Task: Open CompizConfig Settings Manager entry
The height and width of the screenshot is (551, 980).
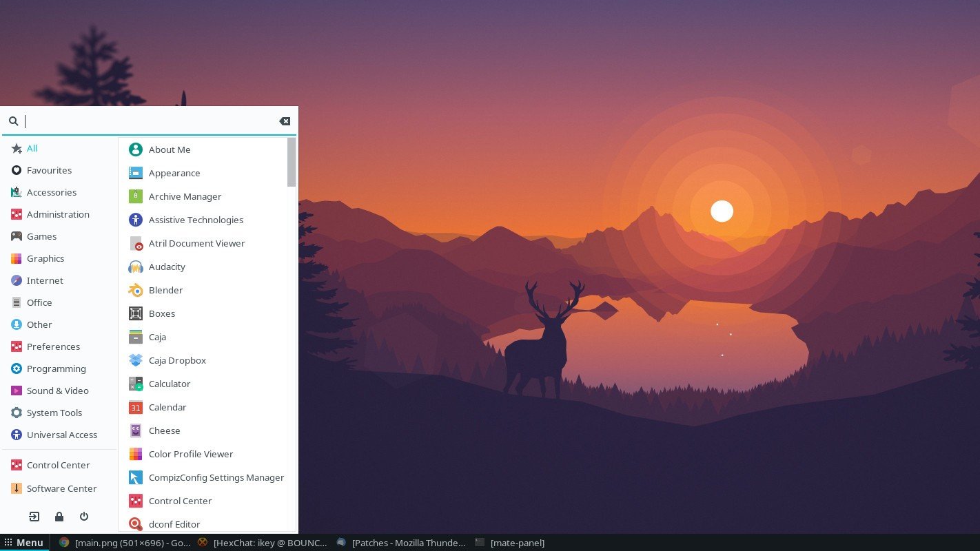Action: [x=216, y=477]
